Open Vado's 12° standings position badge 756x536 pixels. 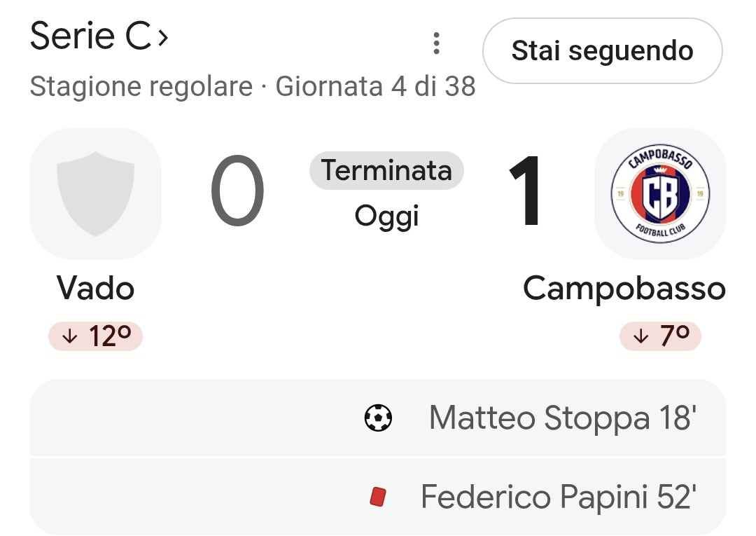click(95, 336)
